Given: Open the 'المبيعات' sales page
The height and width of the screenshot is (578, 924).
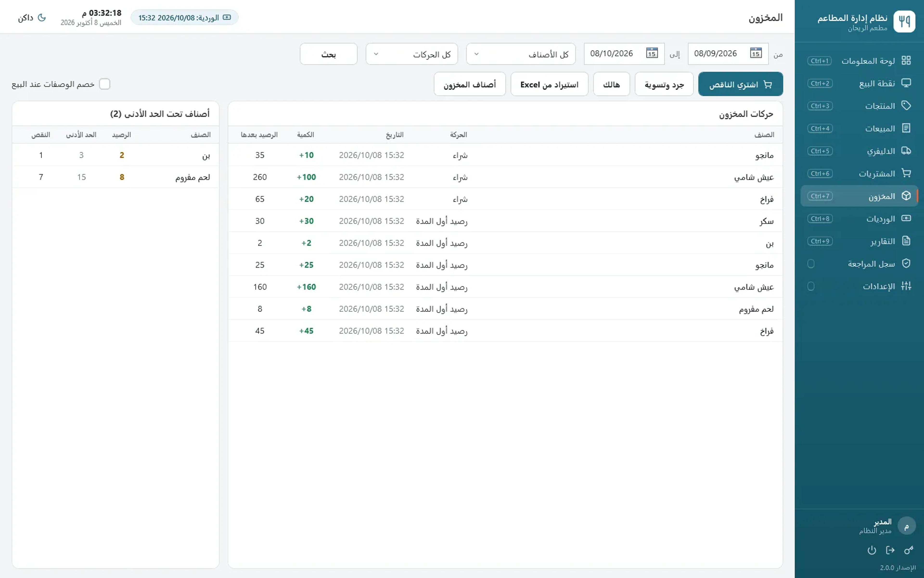Looking at the screenshot, I should (859, 128).
